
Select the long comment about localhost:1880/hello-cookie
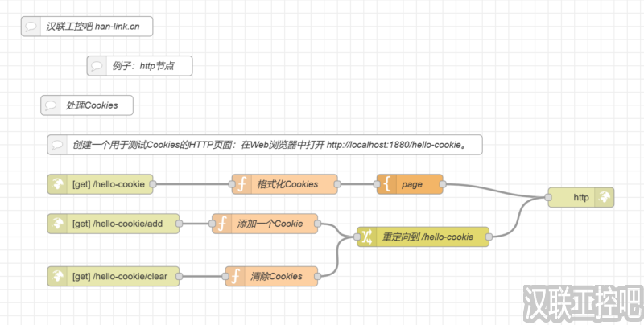click(x=274, y=145)
